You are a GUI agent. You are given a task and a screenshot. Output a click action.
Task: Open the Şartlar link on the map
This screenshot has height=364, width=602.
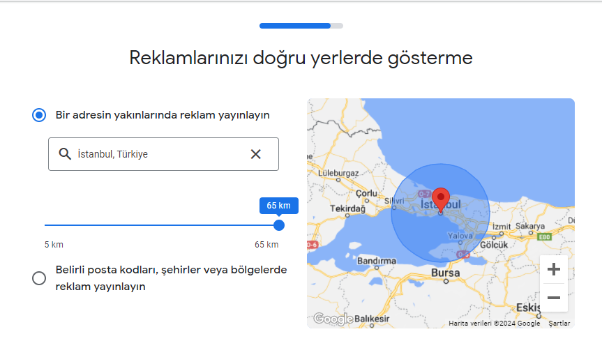pos(559,324)
